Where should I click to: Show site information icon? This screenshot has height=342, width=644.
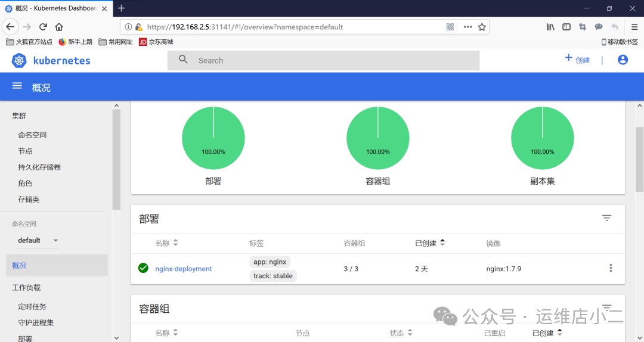128,27
